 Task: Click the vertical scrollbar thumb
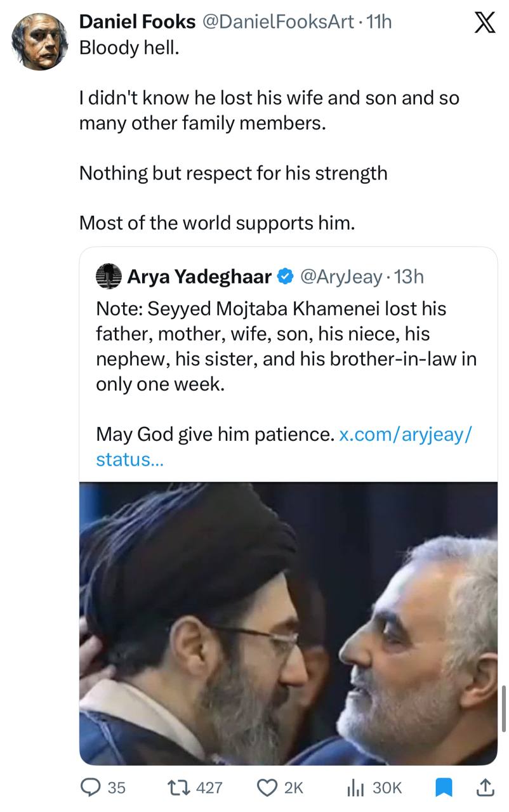[504, 708]
